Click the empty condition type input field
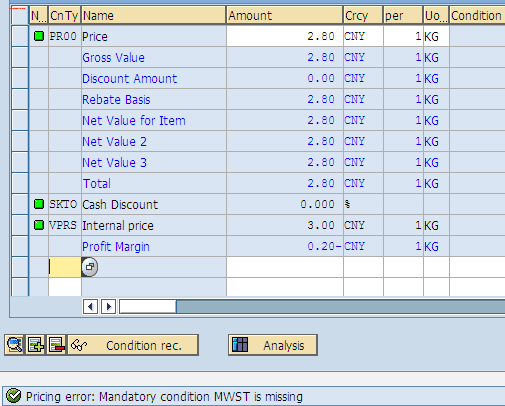 click(x=65, y=267)
